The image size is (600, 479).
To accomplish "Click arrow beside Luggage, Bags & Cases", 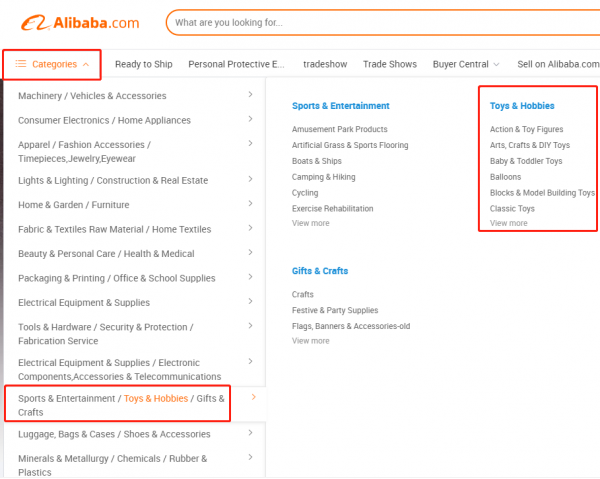I will pos(250,434).
